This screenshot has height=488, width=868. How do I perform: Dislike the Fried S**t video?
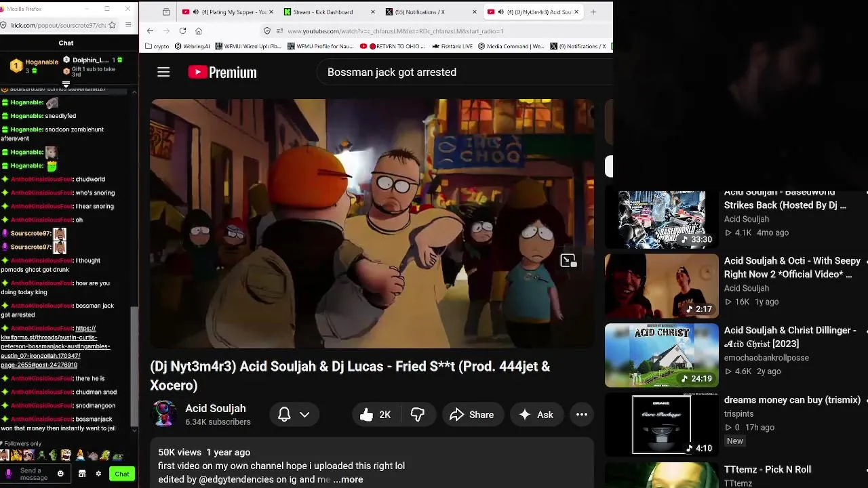tap(418, 415)
